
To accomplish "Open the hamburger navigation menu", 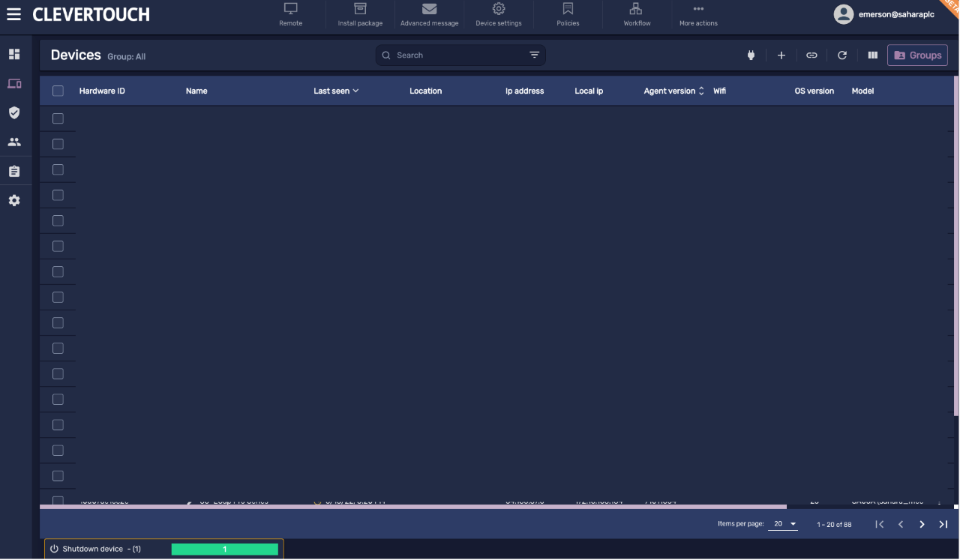I will [13, 14].
